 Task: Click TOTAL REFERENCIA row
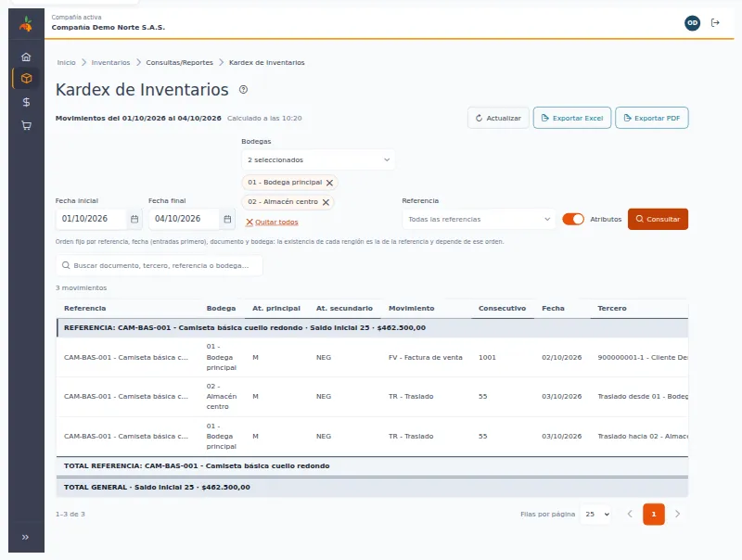click(x=372, y=465)
